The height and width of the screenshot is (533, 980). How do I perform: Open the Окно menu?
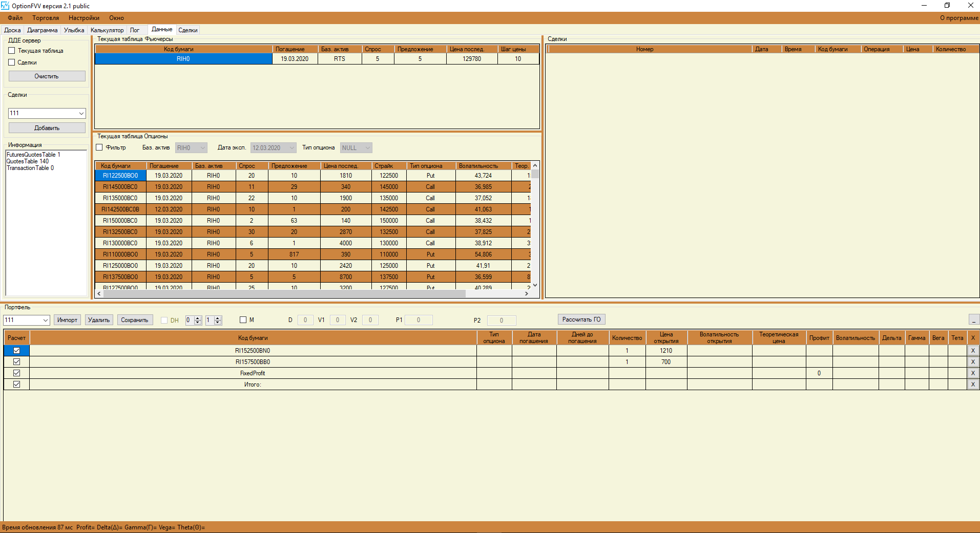click(x=116, y=18)
